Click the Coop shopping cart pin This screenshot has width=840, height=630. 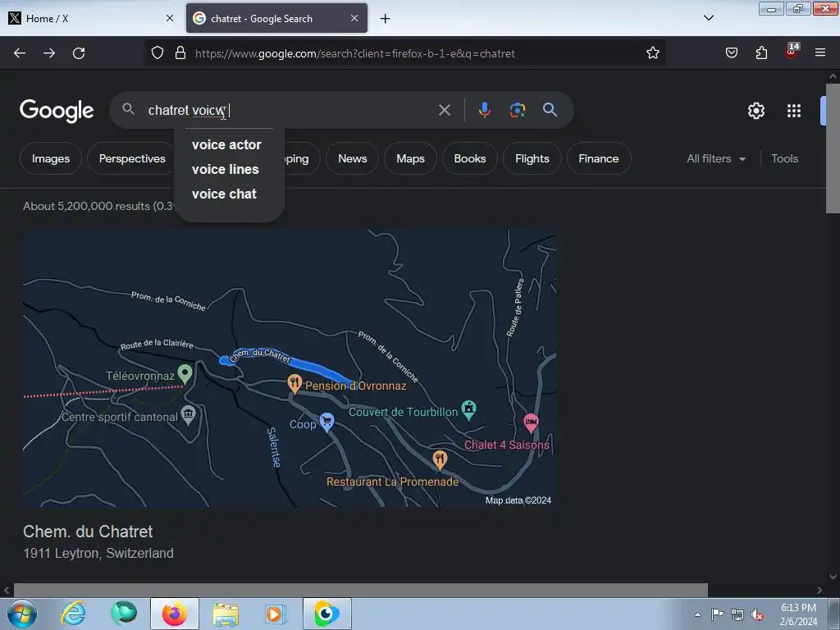click(x=326, y=422)
